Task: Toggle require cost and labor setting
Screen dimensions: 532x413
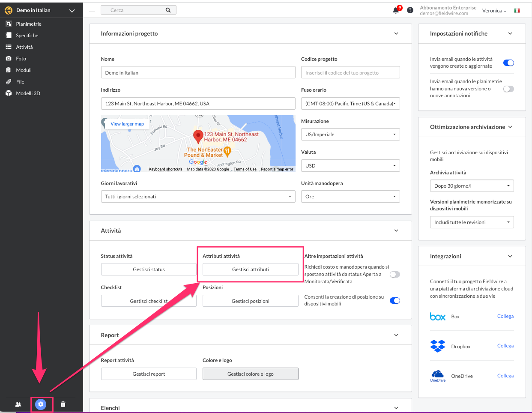Action: click(395, 274)
